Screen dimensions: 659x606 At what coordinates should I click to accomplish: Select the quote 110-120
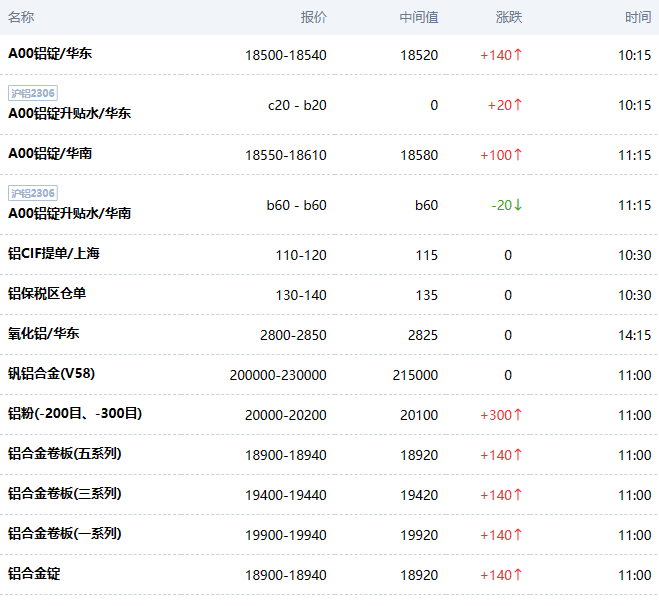point(301,255)
